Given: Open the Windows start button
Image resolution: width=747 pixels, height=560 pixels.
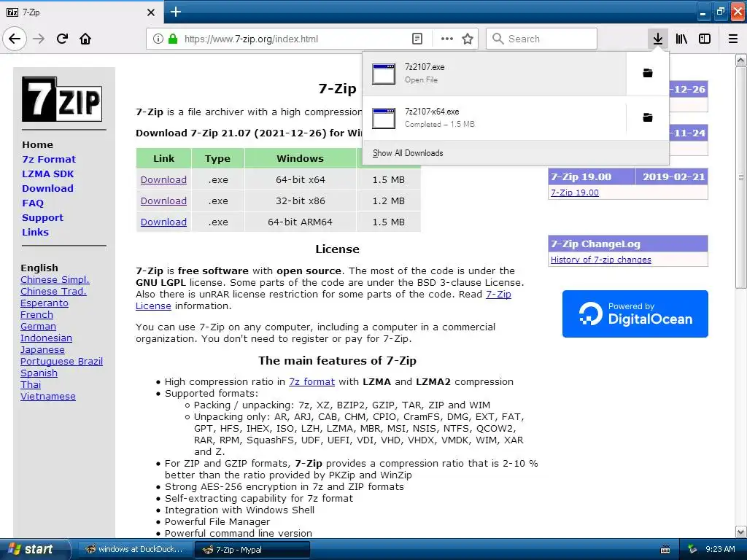Looking at the screenshot, I should (34, 550).
